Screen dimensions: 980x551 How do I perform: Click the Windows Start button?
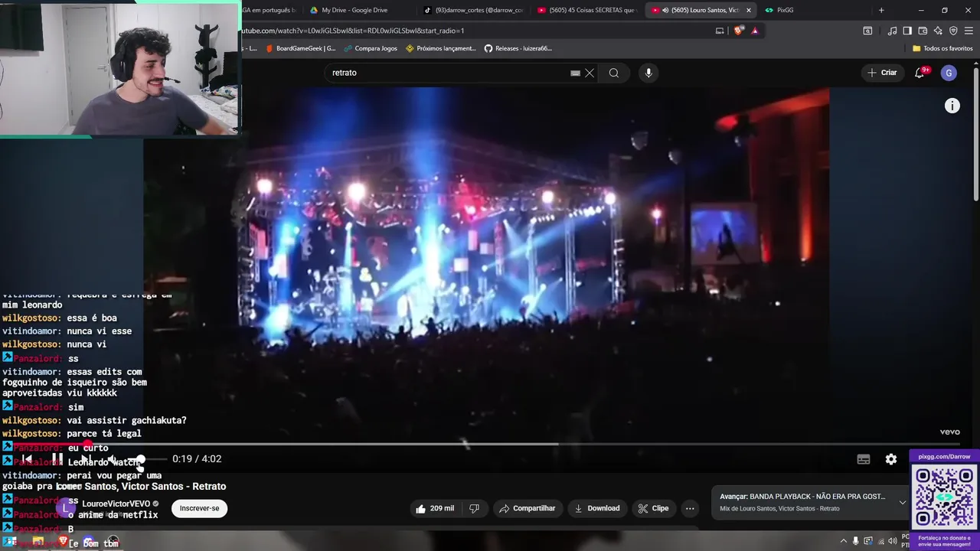point(11,542)
